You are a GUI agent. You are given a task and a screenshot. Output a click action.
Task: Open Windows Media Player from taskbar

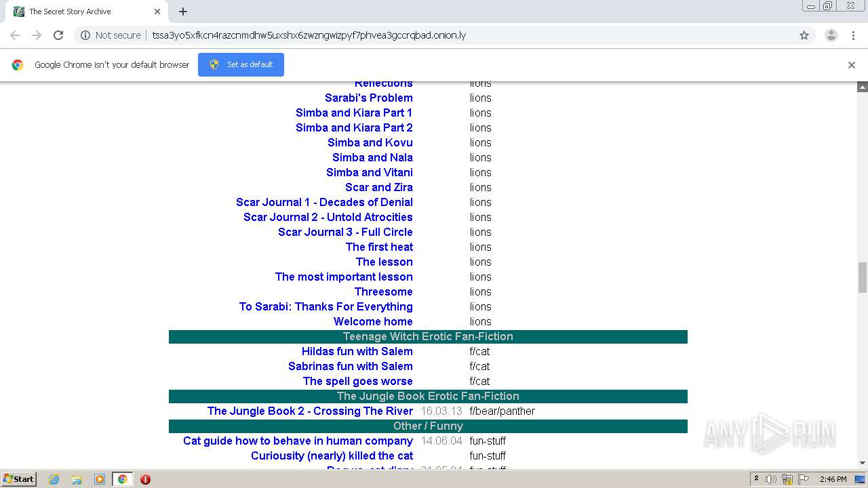point(100,479)
